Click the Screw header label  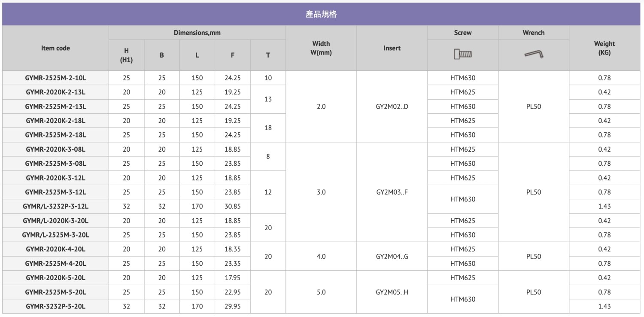463,33
